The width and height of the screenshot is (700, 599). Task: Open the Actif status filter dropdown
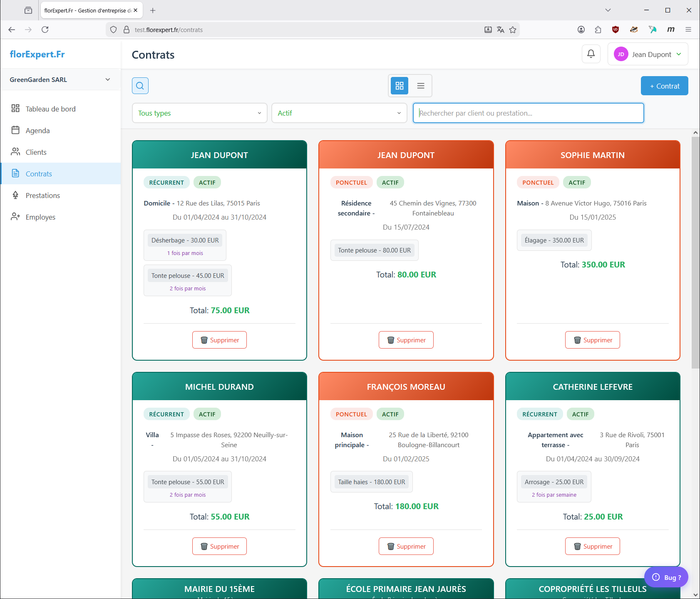(x=339, y=113)
